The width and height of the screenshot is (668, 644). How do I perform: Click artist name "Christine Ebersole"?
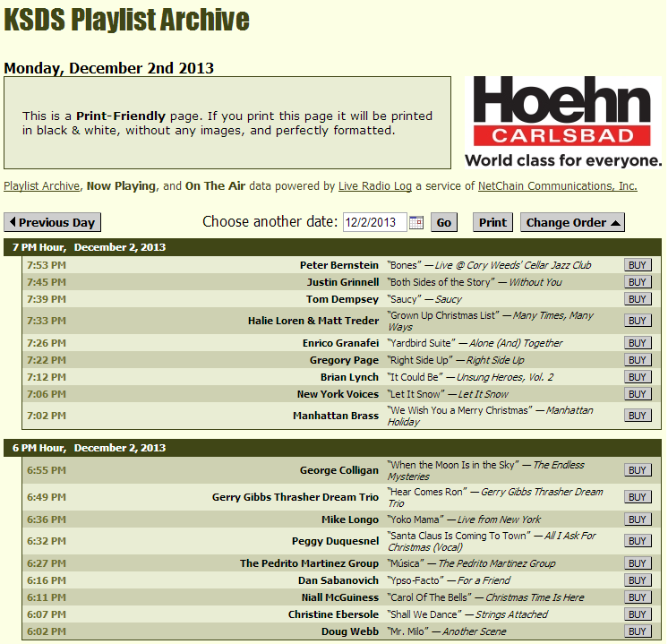pos(333,614)
